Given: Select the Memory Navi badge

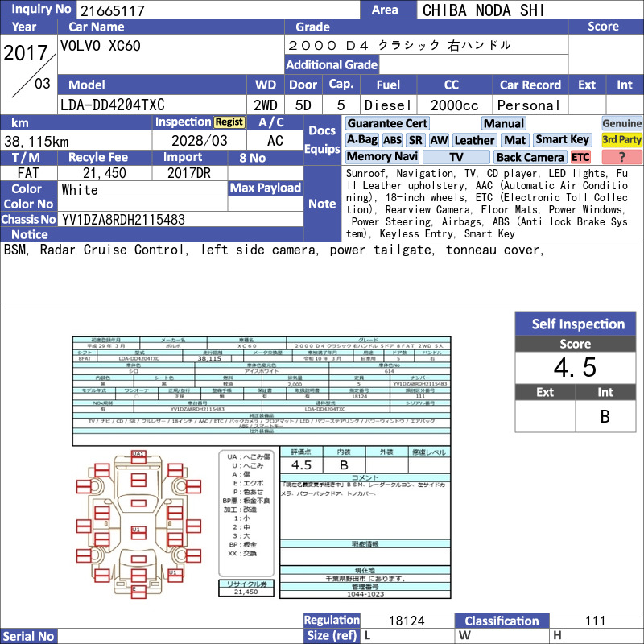Looking at the screenshot, I should click(x=382, y=157).
